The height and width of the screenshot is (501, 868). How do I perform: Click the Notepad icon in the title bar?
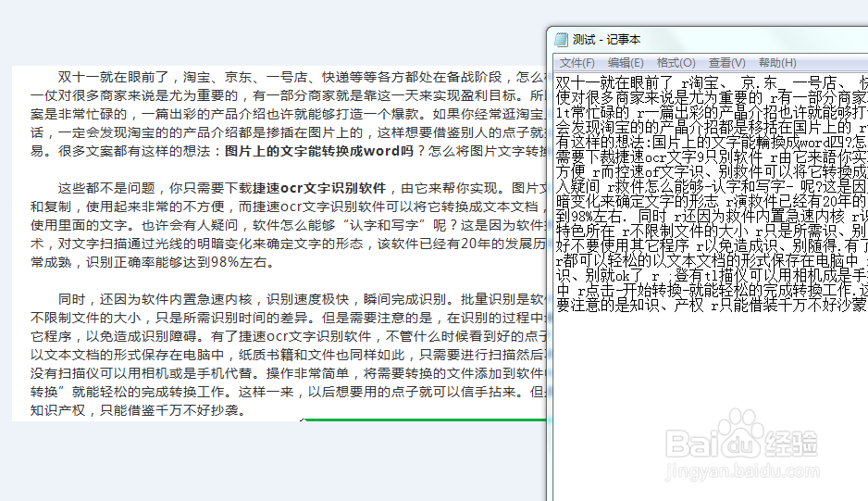click(x=562, y=39)
